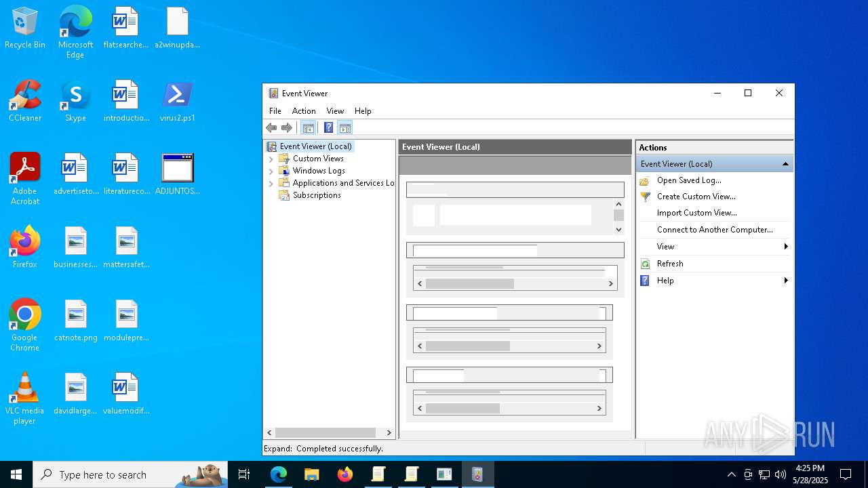Open Firefox from the taskbar

coord(345,474)
